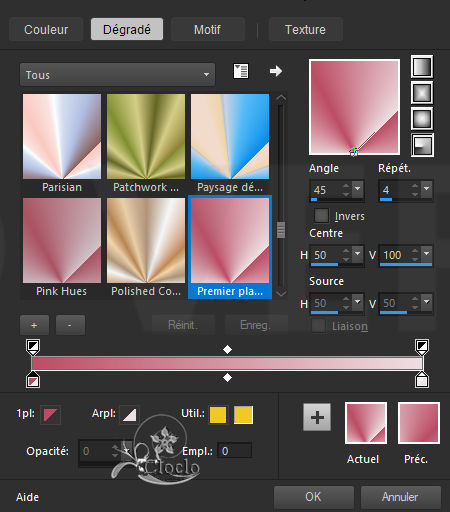This screenshot has height=512, width=450.
Task: Open the Source H dropdown arrow
Action: (358, 302)
